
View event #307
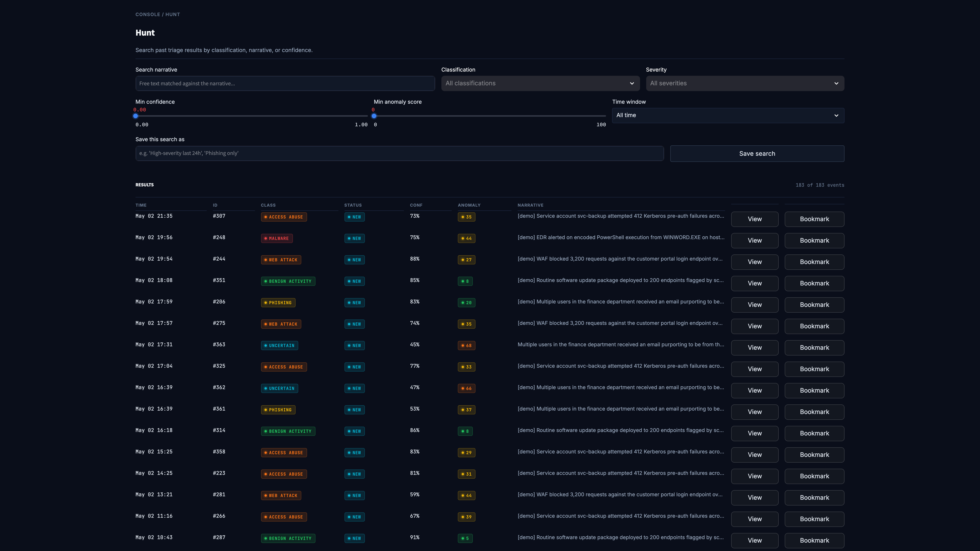[755, 219]
